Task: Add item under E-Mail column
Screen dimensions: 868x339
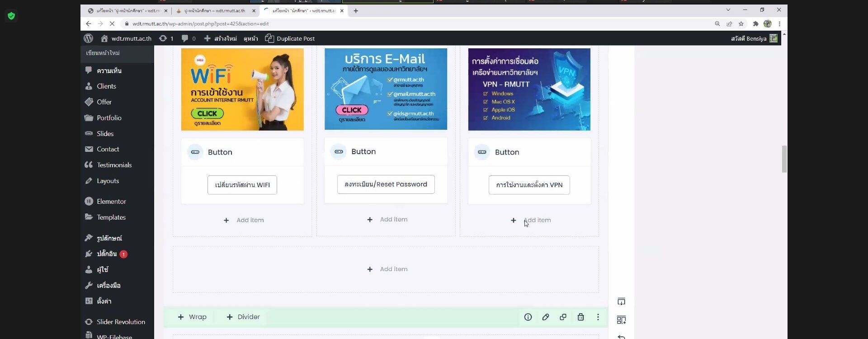Action: pos(387,219)
